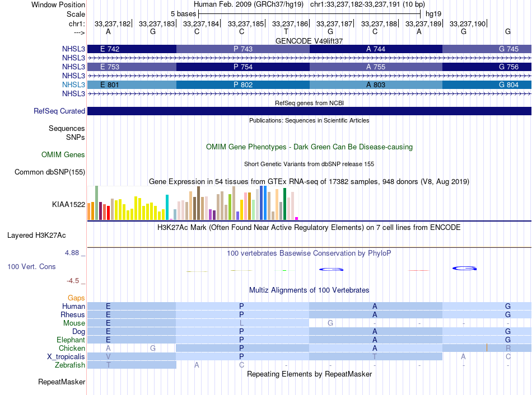532x395 pixels.
Task: Open Short Genetic Variants dbSNP 155 title
Action: 309,164
